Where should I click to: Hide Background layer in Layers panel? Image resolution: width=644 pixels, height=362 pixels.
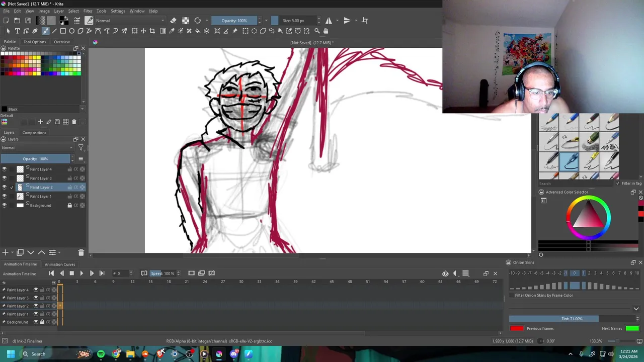click(5, 206)
